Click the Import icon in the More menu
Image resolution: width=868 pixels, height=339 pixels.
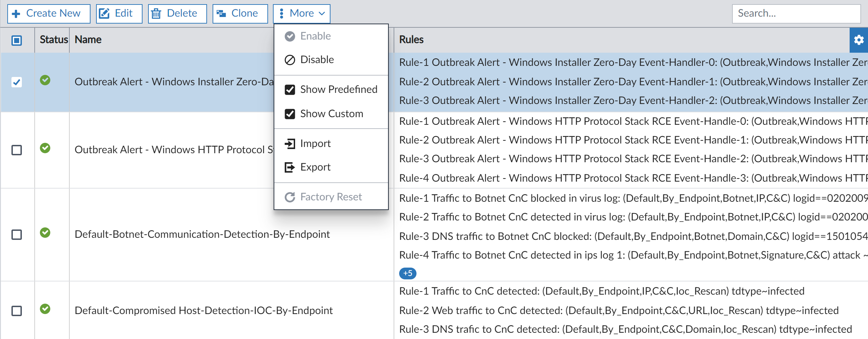pyautogui.click(x=290, y=144)
